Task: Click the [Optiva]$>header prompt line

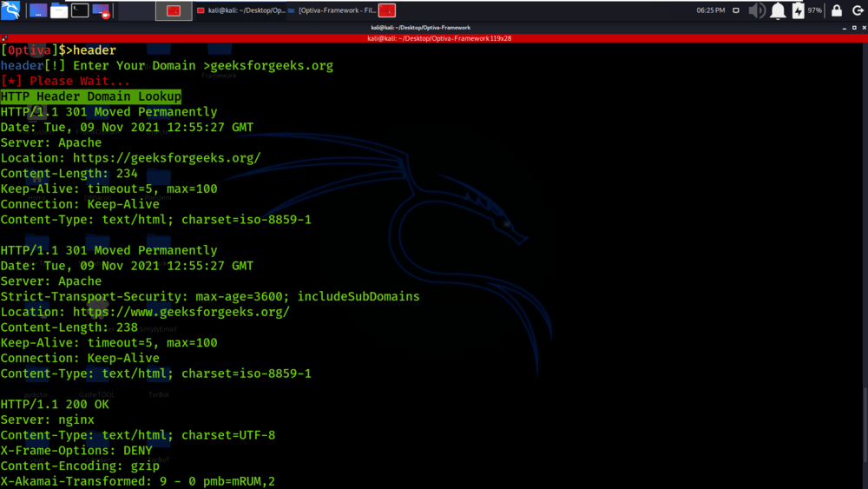Action: click(58, 50)
